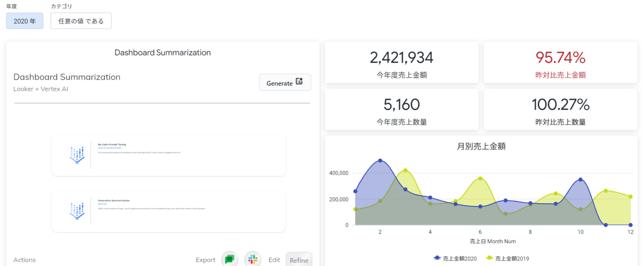Screen dimensions: 644x266
Task: Select the 今年度売上金額 summary tile
Action: tap(401, 62)
